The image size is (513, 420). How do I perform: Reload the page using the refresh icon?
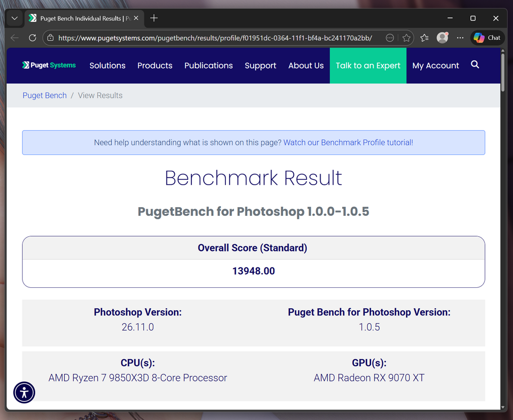pos(32,38)
